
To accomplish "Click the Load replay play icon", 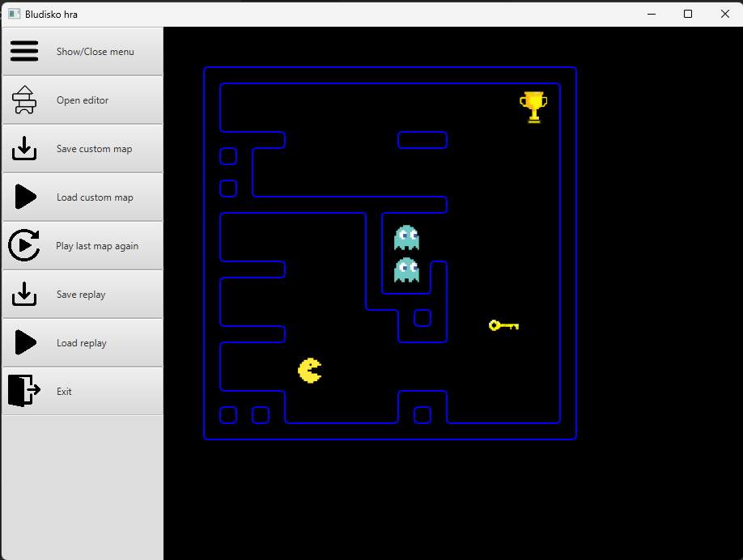I will 25,342.
